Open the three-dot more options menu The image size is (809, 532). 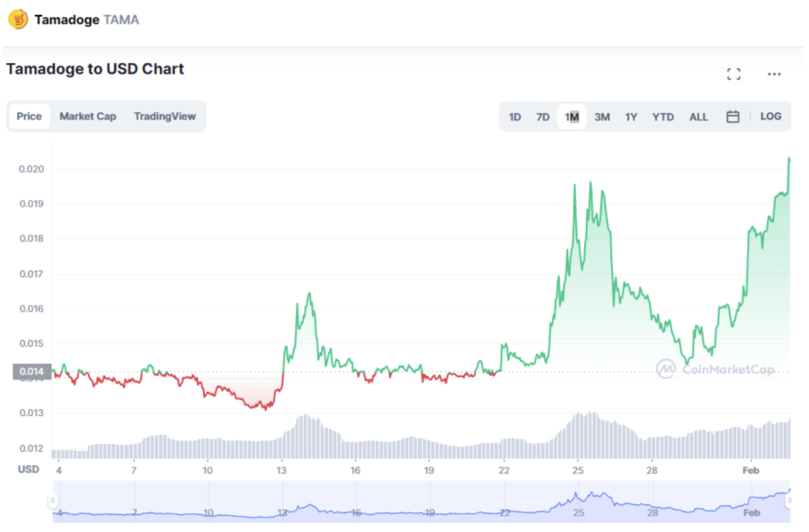(x=774, y=75)
